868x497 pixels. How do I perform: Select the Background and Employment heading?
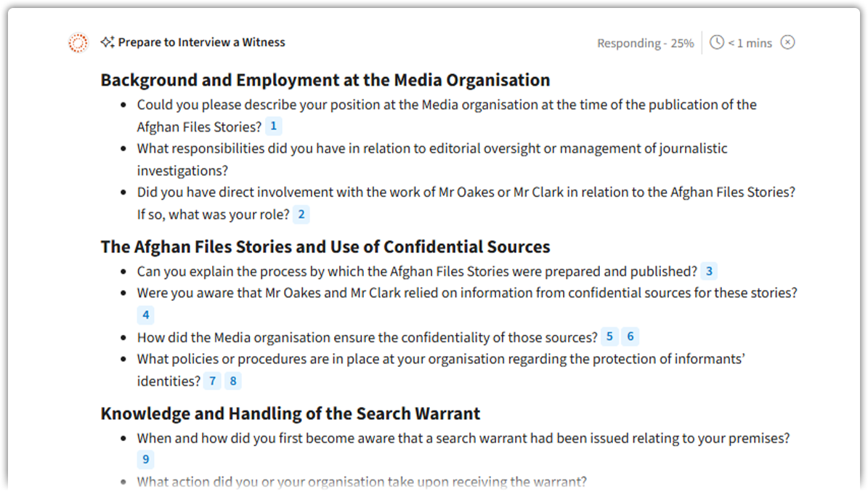pyautogui.click(x=325, y=80)
